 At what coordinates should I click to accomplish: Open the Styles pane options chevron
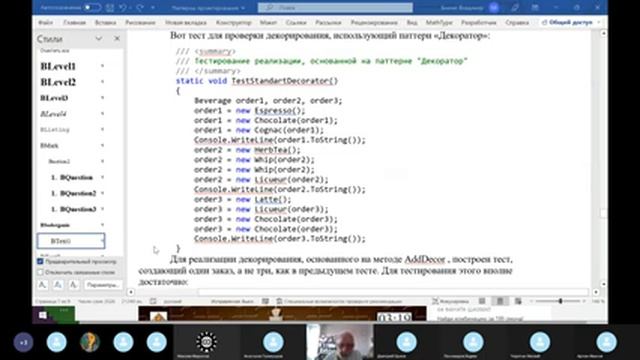coord(99,39)
